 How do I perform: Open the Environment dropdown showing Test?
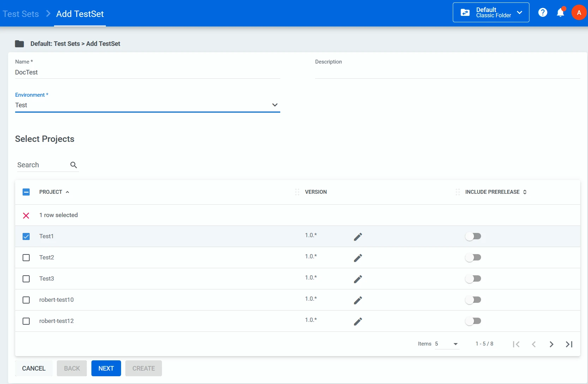[148, 105]
